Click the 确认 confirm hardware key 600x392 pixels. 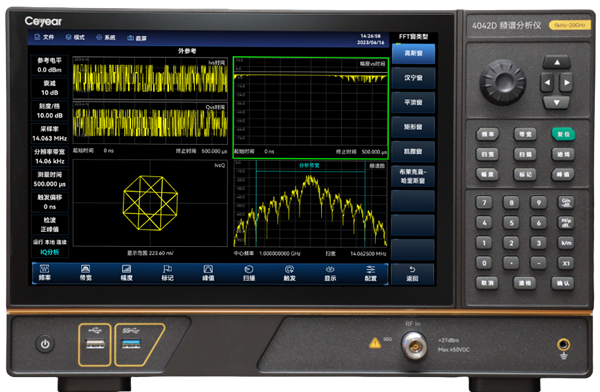[563, 283]
